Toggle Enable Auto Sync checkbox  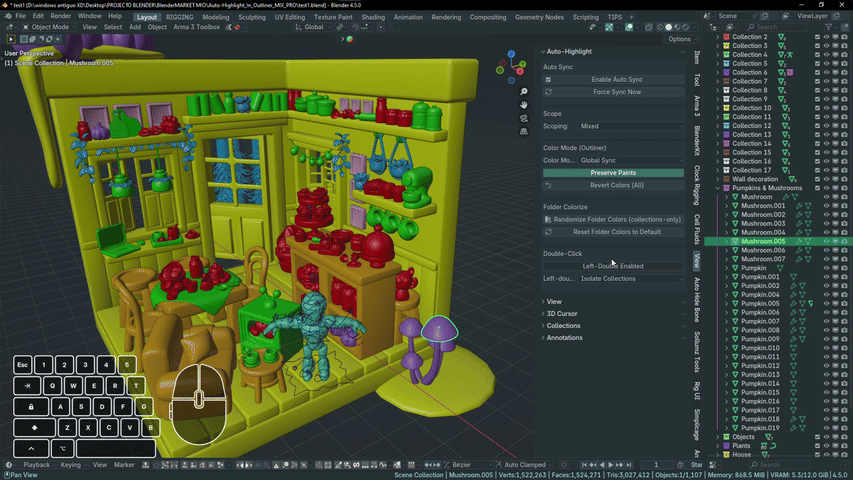pyautogui.click(x=548, y=79)
